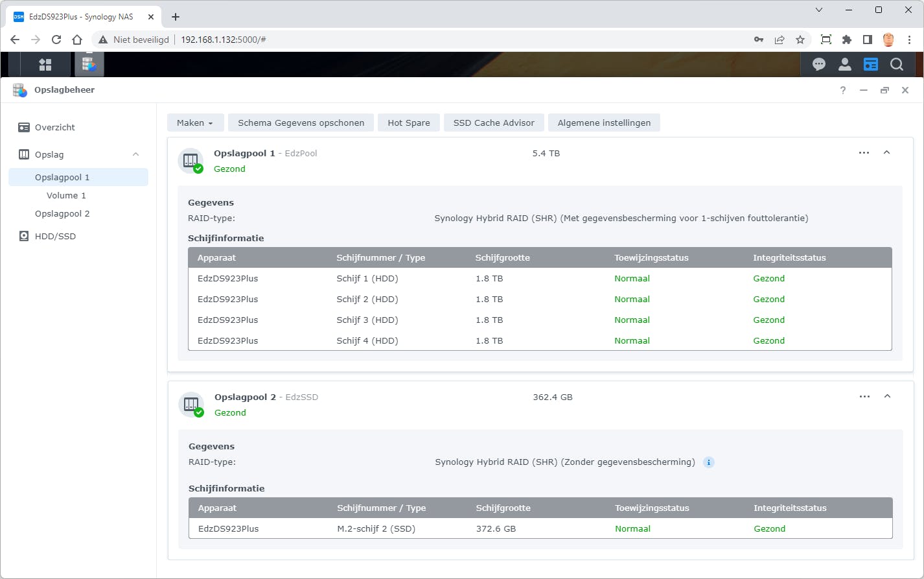Open the DSM notifications chat icon
924x579 pixels.
tap(819, 64)
